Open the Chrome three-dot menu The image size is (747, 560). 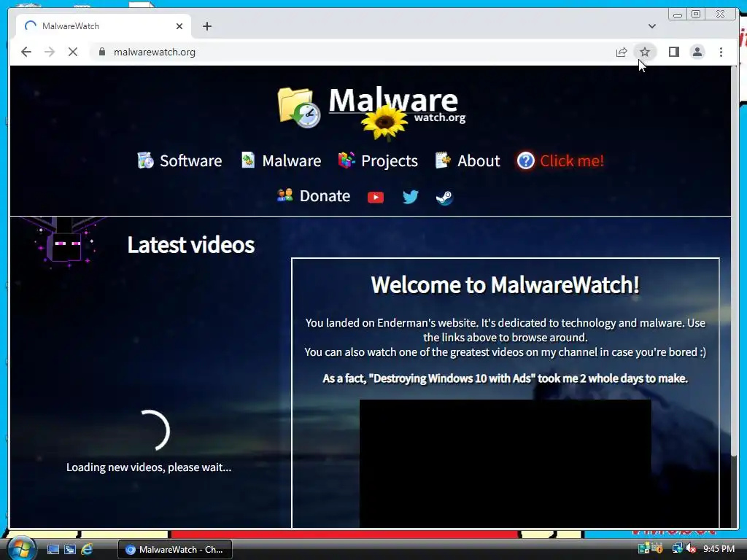coord(721,52)
